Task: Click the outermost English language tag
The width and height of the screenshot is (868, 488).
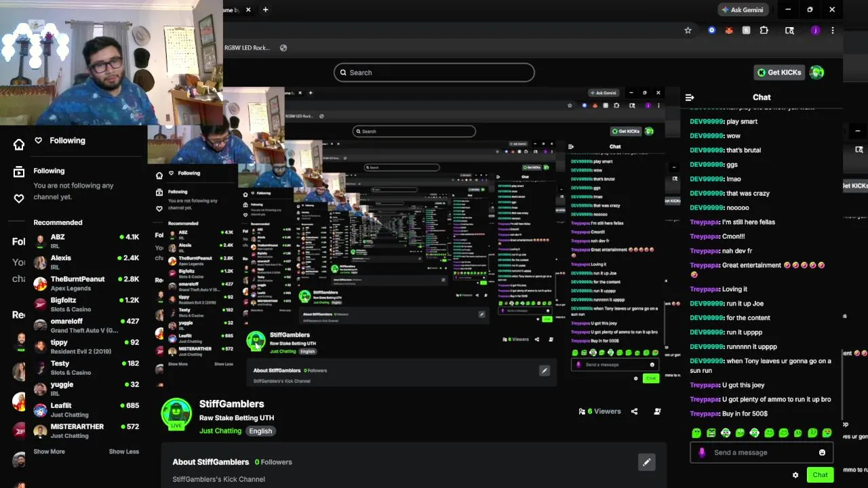Action: pyautogui.click(x=260, y=431)
